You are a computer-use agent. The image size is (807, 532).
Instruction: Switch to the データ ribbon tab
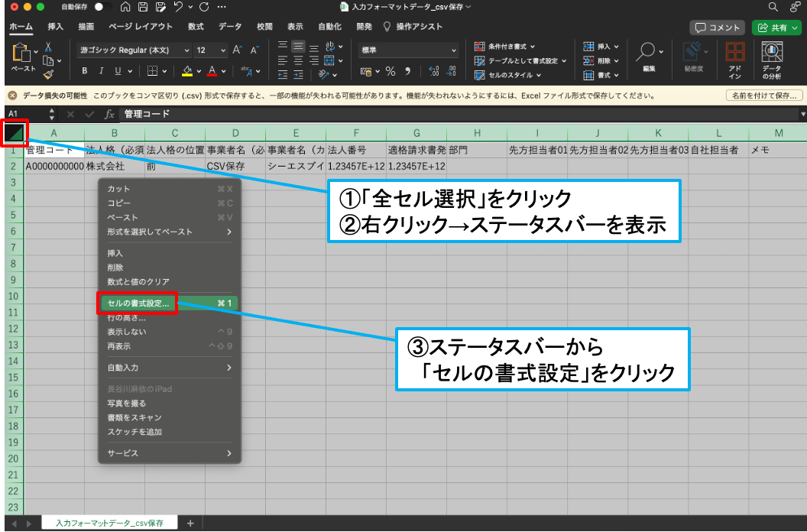click(230, 26)
